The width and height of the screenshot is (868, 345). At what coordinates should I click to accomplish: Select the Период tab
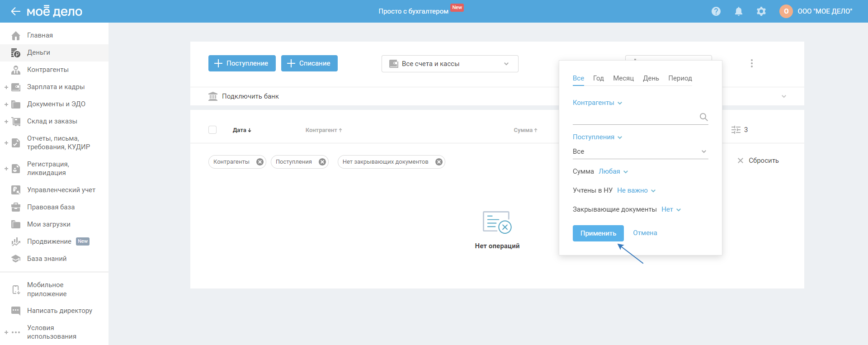pyautogui.click(x=680, y=78)
